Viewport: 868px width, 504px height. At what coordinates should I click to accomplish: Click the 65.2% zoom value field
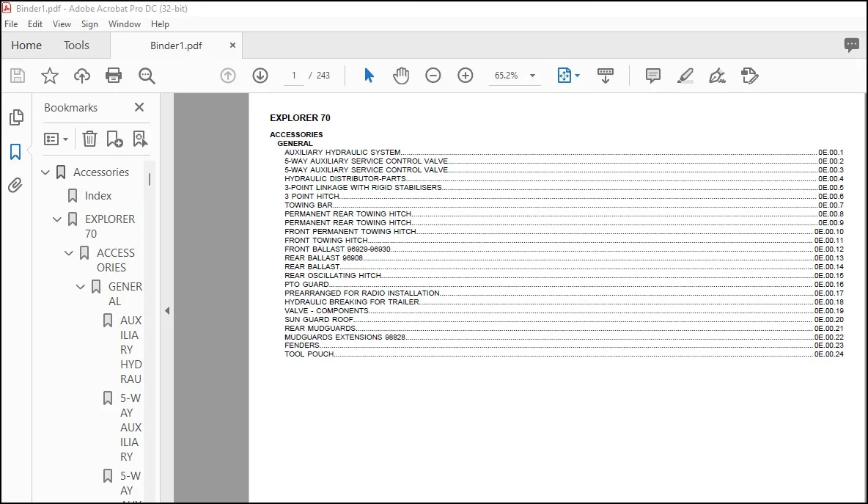coord(507,76)
